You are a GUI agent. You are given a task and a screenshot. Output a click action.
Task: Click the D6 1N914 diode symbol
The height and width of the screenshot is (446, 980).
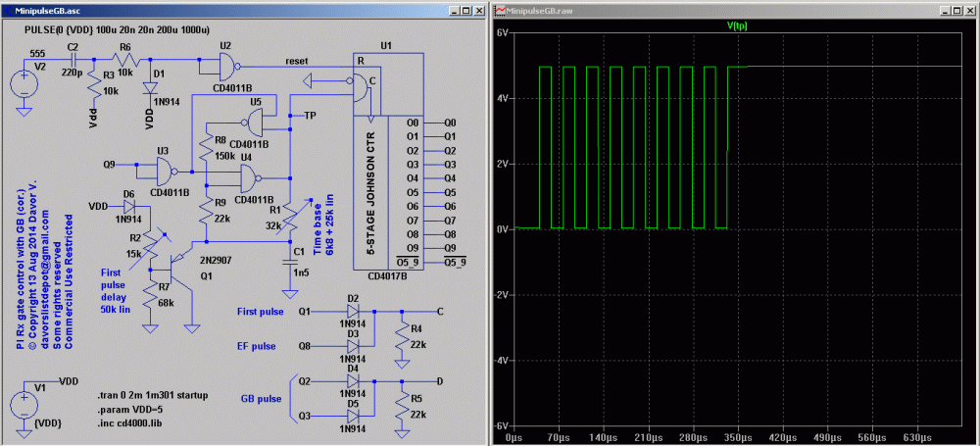(128, 207)
